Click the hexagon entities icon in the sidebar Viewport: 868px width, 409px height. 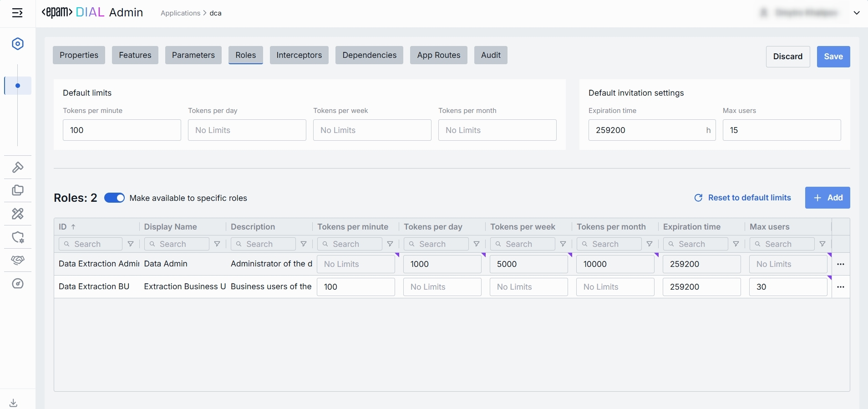(18, 44)
